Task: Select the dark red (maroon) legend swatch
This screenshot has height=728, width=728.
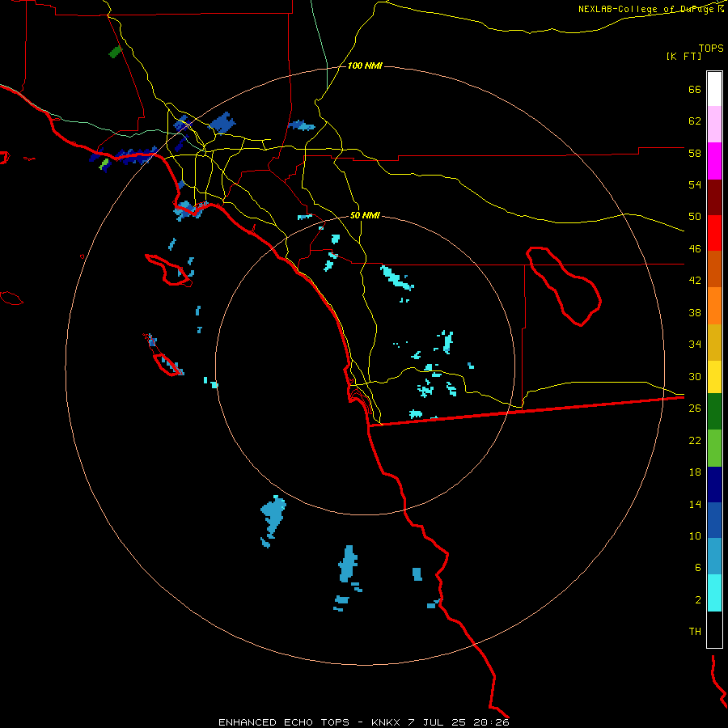Action: click(714, 197)
